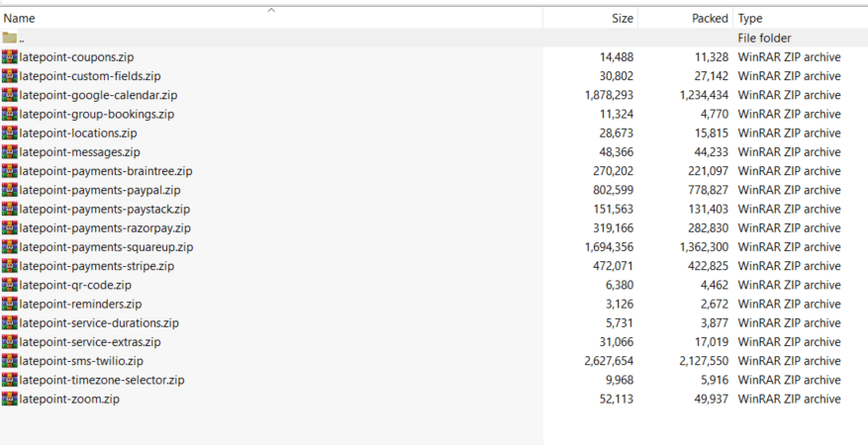Viewport: 868px width, 445px height.
Task: Select the file name latepoint-group-bookings.zip
Action: tap(96, 114)
